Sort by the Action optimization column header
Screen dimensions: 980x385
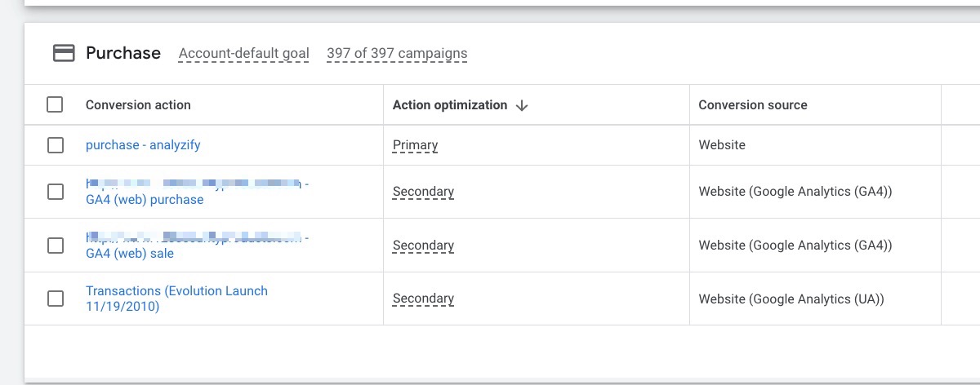[x=450, y=104]
